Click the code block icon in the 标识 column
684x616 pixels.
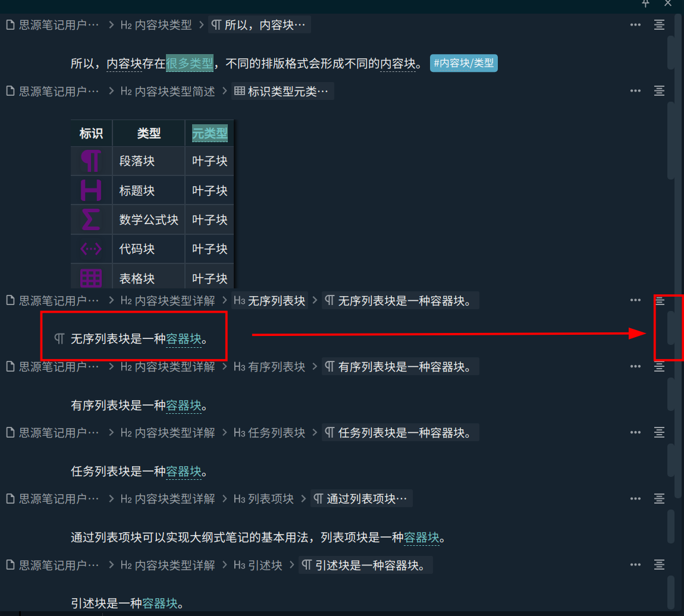coord(91,249)
